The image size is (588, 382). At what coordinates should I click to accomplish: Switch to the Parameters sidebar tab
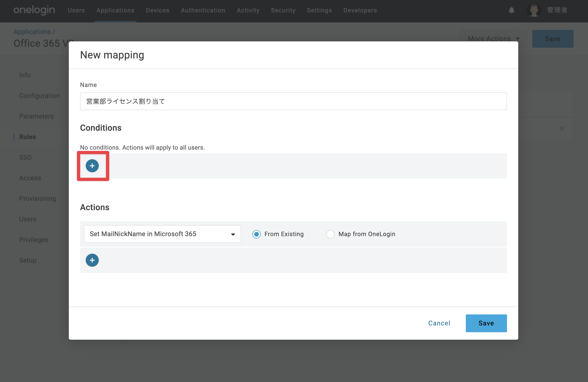[x=36, y=116]
